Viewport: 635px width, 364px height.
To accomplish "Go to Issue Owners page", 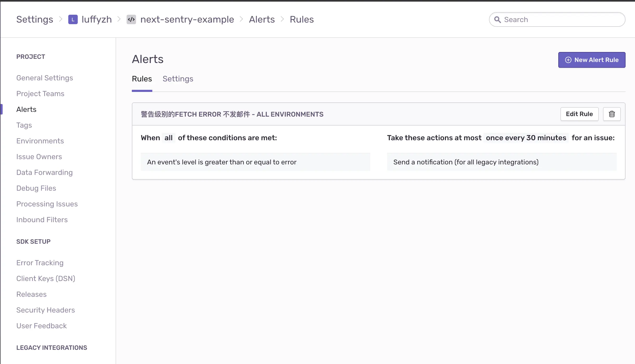I will [39, 157].
